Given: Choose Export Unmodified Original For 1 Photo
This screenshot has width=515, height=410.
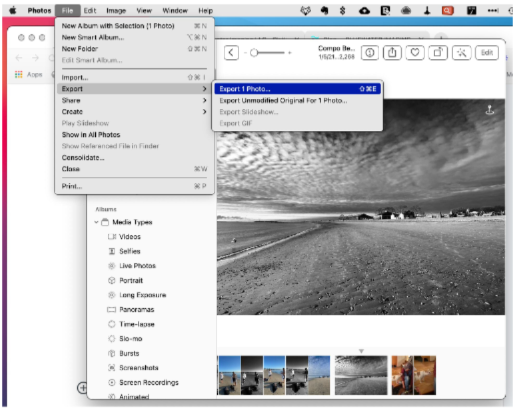Looking at the screenshot, I should pos(297,100).
